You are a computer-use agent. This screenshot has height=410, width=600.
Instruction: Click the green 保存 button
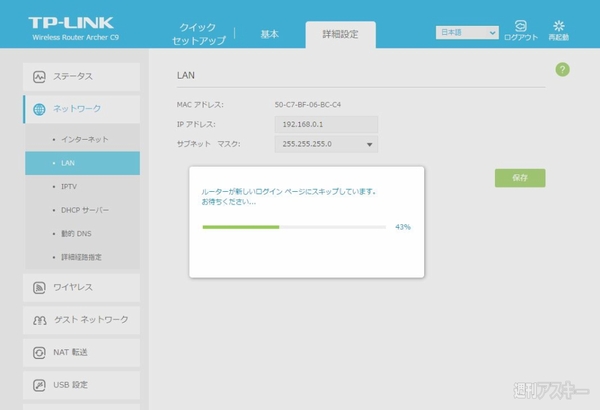(x=520, y=178)
